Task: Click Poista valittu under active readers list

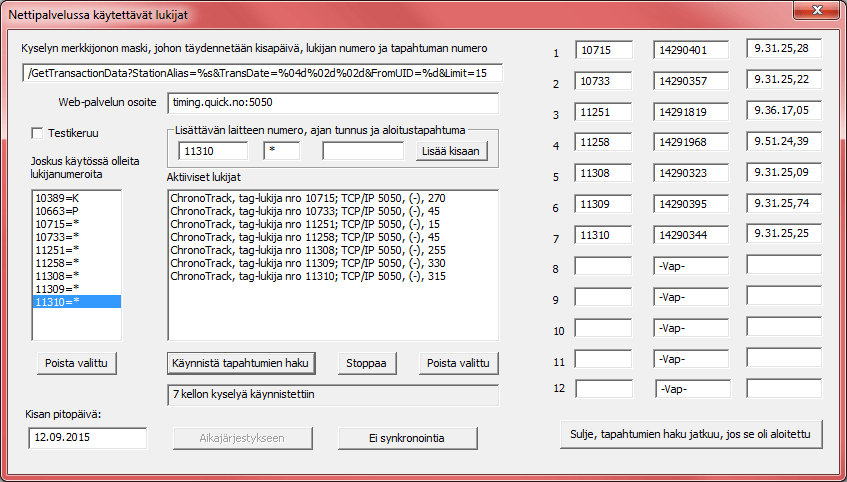Action: 458,362
